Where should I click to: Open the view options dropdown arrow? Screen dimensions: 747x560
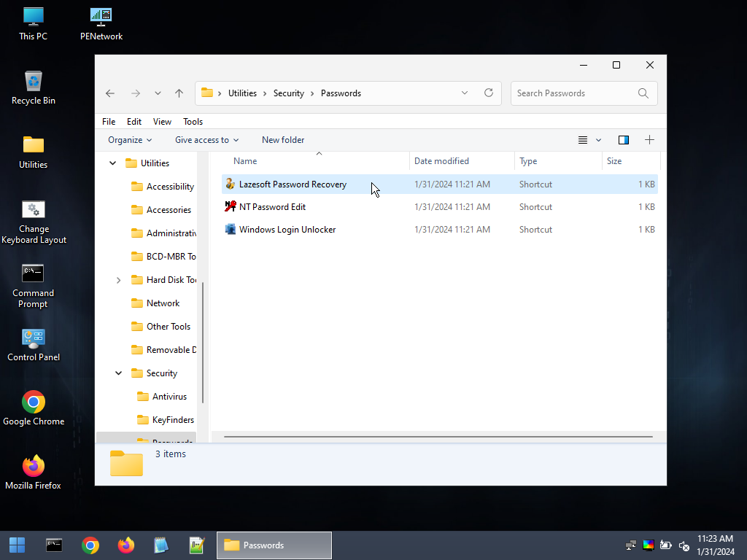click(x=598, y=140)
